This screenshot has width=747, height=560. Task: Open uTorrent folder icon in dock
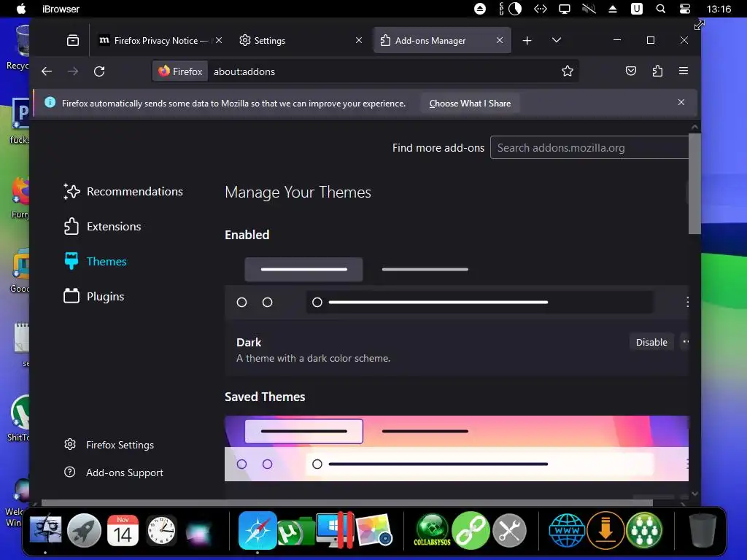[x=295, y=532]
